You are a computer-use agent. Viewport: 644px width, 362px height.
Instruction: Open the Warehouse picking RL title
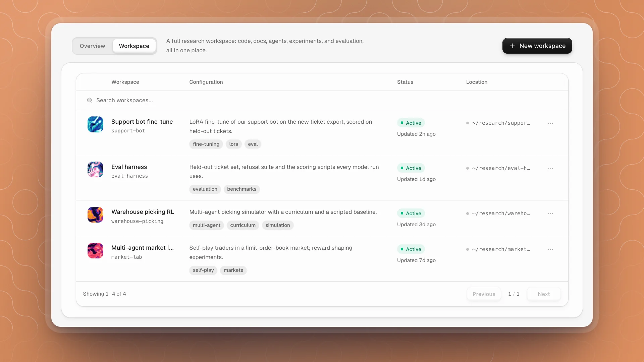[143, 212]
